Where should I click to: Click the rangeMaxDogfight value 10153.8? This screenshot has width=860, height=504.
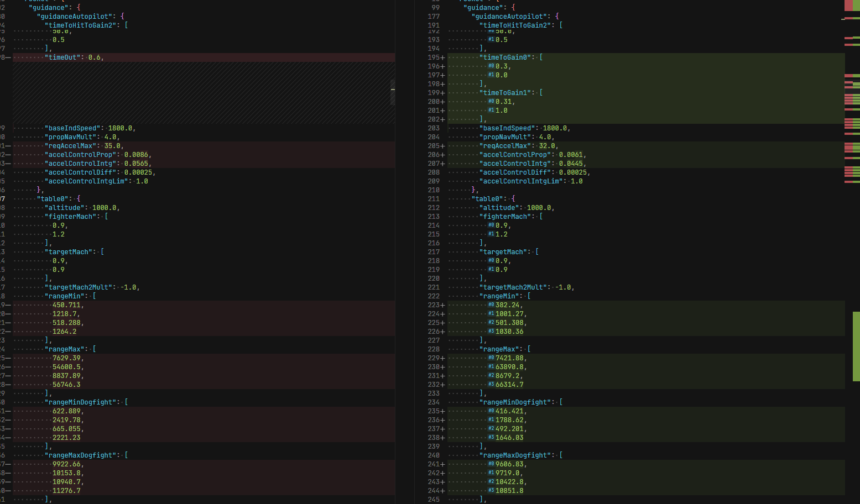pos(66,473)
